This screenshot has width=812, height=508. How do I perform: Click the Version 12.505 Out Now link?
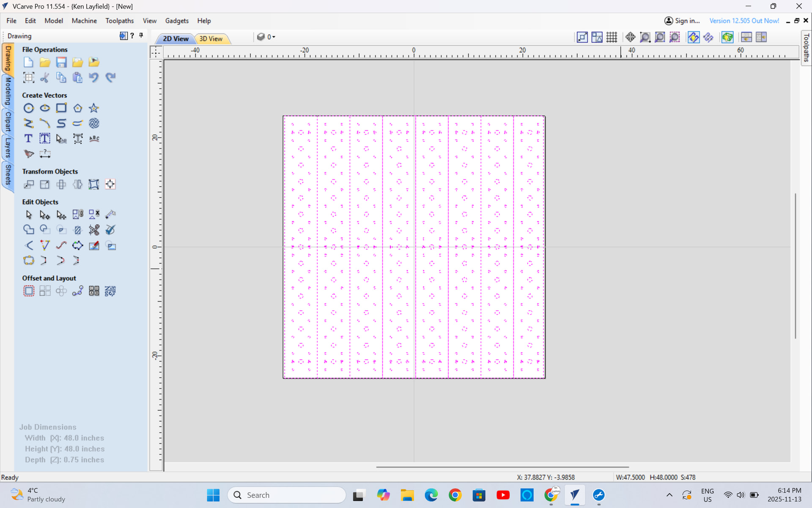tap(744, 21)
